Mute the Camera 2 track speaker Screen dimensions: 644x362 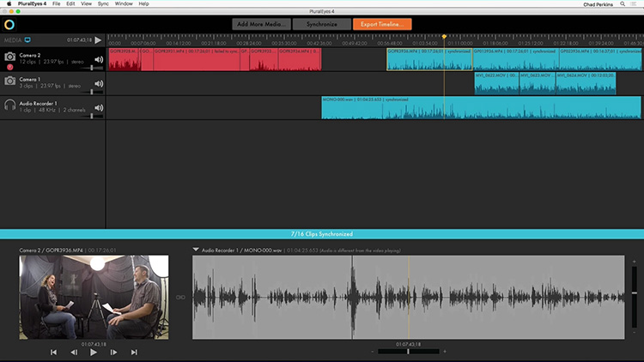(x=99, y=59)
